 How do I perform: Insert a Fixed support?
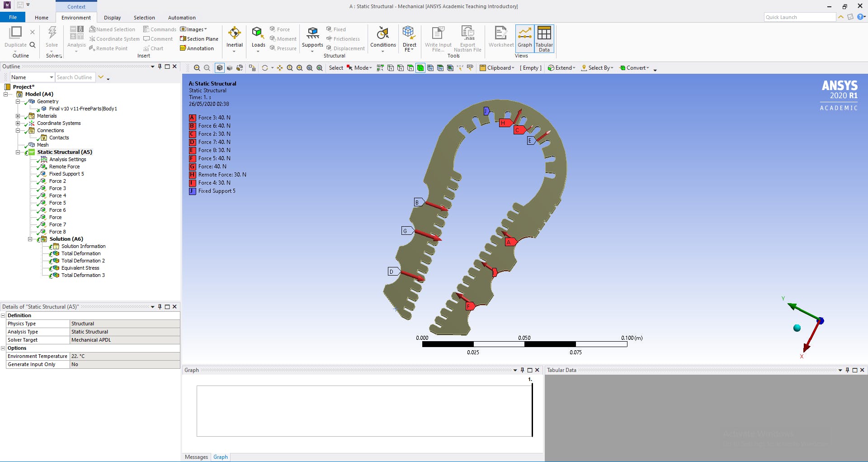point(336,29)
